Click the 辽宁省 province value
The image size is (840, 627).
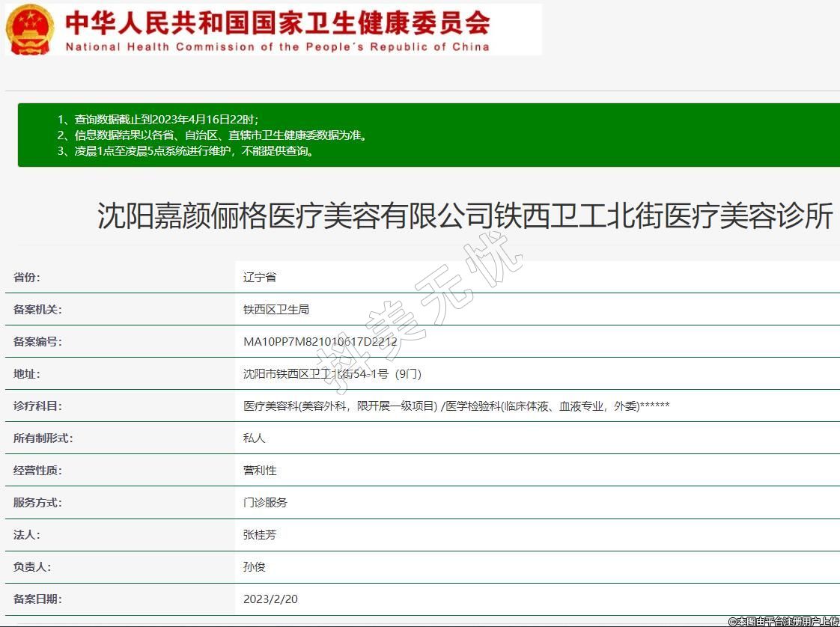(260, 278)
